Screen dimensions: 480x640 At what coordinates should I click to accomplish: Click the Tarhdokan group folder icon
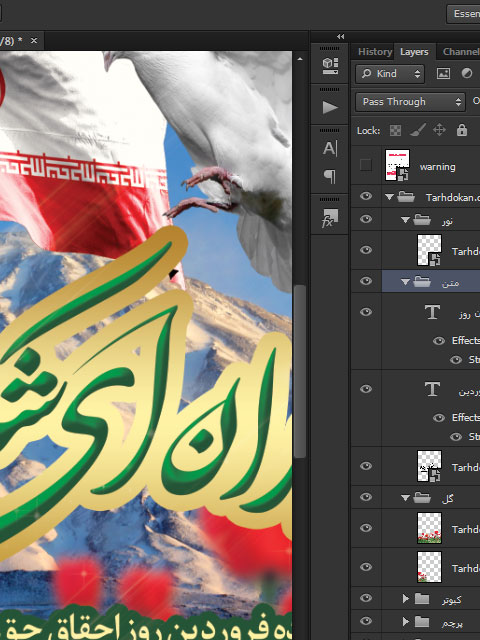406,197
